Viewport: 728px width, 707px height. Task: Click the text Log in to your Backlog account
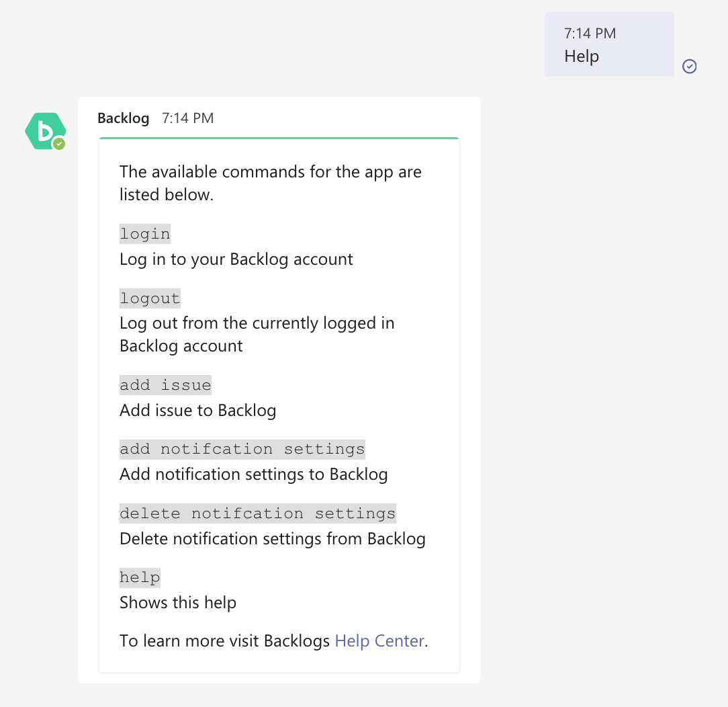[236, 259]
